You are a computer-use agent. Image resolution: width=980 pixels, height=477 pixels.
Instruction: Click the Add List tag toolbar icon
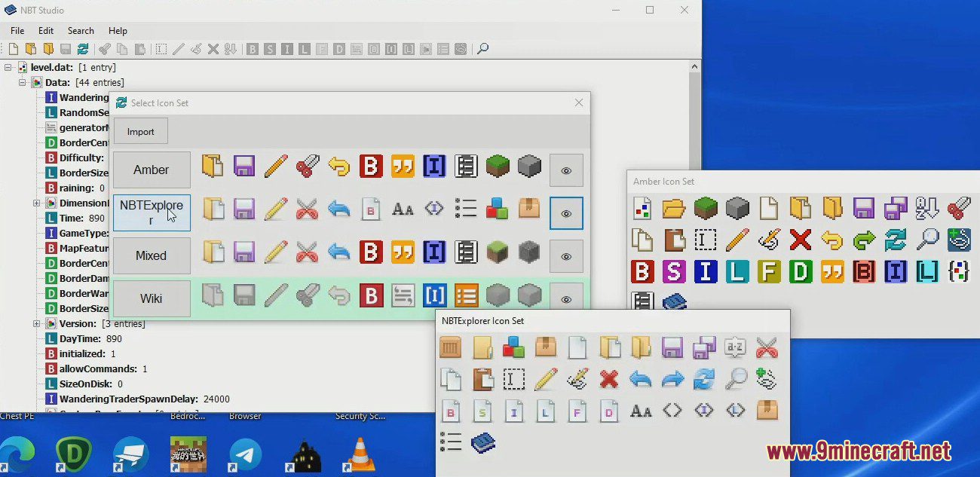tap(443, 49)
